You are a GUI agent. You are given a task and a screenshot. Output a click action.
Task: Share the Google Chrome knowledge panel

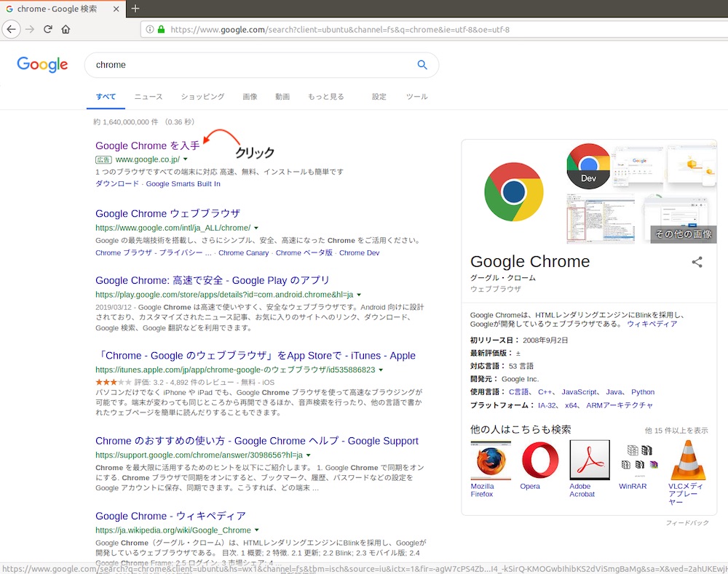point(697,262)
